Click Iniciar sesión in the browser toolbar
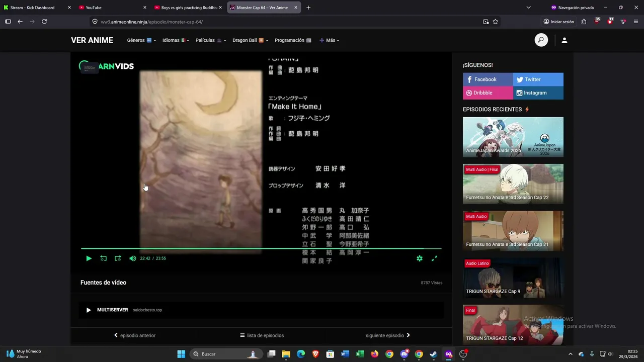Viewport: 644px width, 362px height. pyautogui.click(x=558, y=22)
